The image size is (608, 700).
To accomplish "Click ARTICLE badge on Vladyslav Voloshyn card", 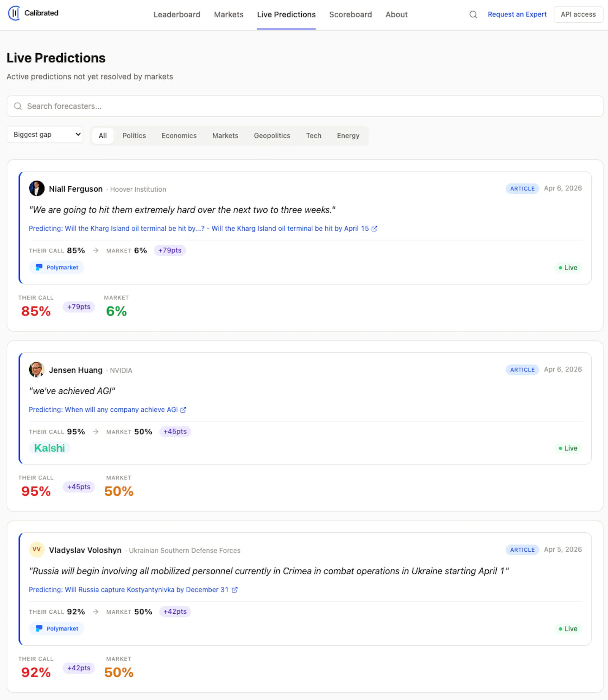I will click(x=522, y=550).
